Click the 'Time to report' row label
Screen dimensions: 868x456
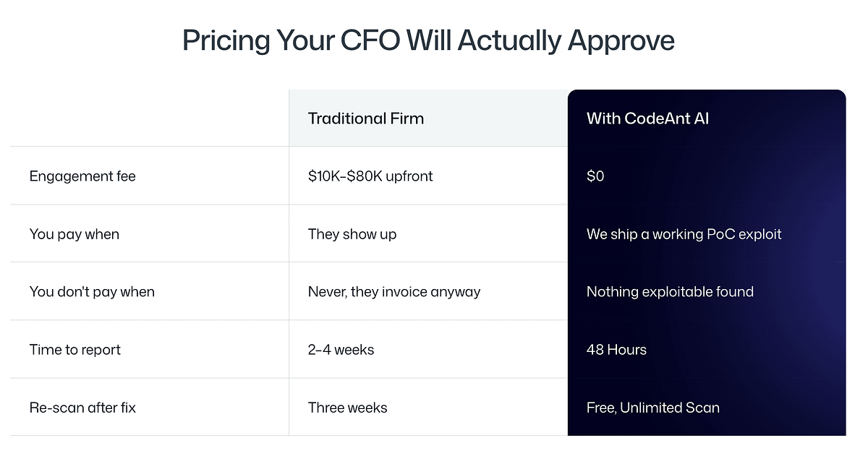point(75,350)
